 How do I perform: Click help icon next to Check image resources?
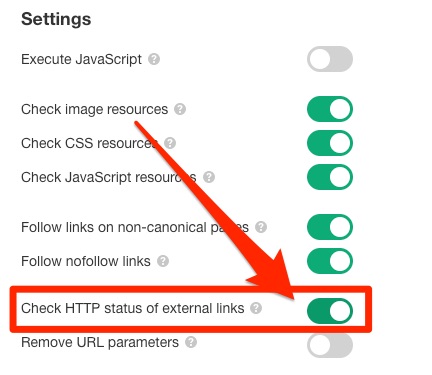pyautogui.click(x=180, y=109)
